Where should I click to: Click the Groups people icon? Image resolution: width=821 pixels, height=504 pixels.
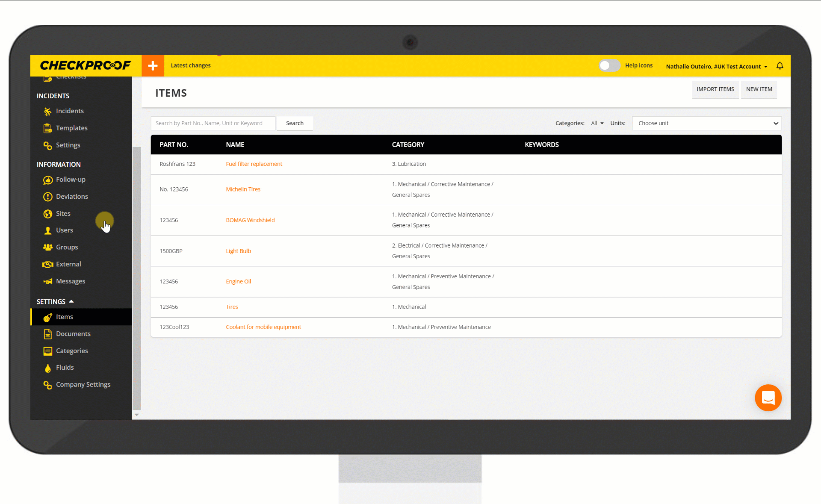47,248
